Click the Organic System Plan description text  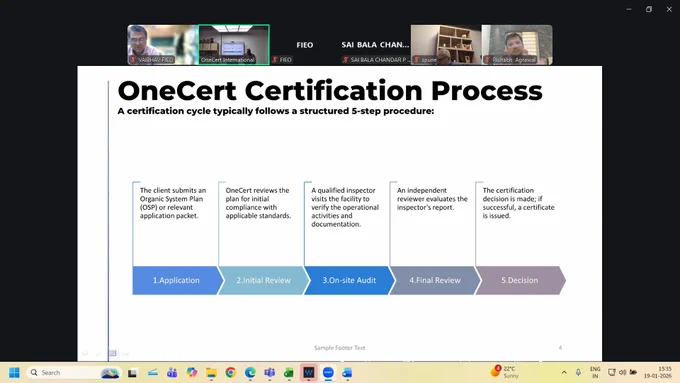pyautogui.click(x=173, y=203)
